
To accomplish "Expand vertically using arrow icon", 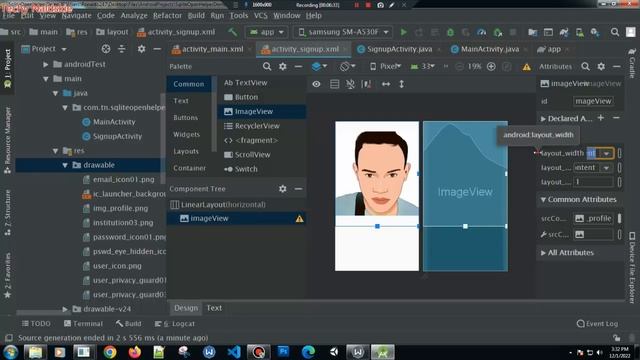I will click(x=402, y=84).
